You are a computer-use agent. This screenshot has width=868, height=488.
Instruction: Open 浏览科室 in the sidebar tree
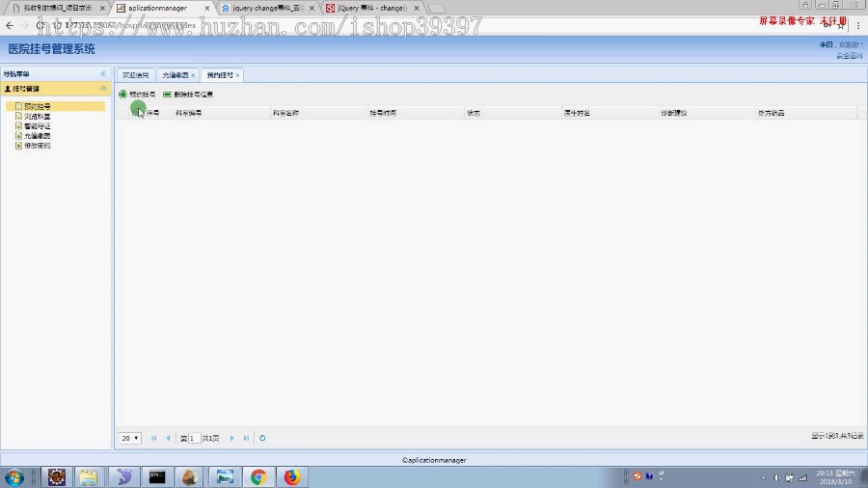click(37, 116)
